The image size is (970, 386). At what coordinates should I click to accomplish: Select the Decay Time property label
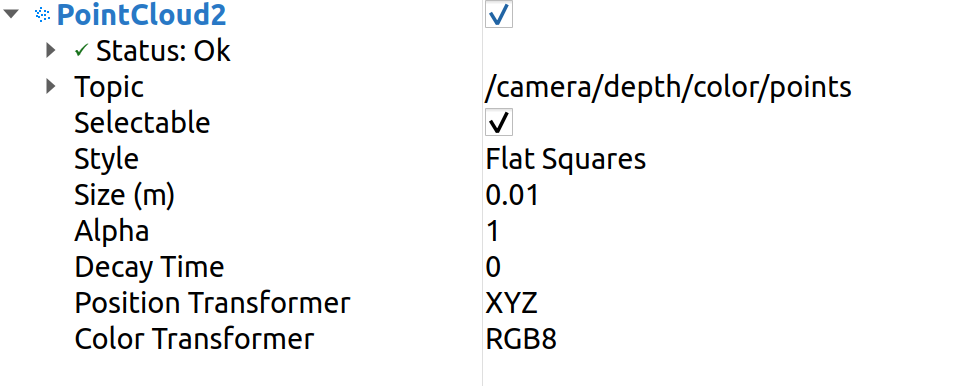point(149,267)
